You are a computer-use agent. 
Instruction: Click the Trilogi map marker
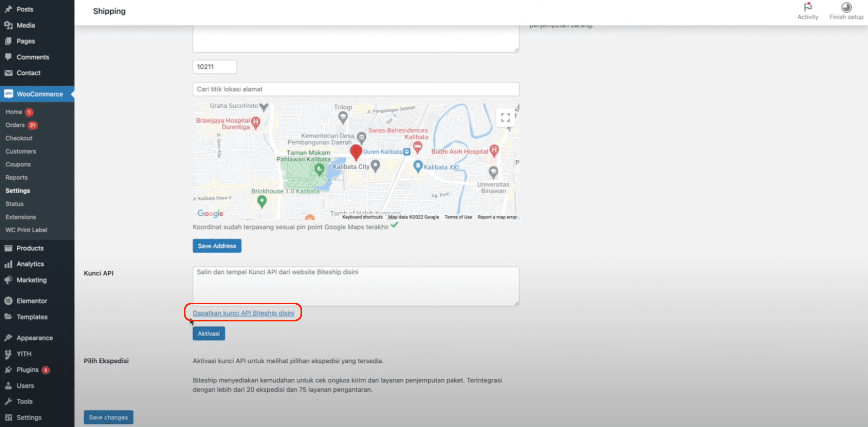click(343, 117)
